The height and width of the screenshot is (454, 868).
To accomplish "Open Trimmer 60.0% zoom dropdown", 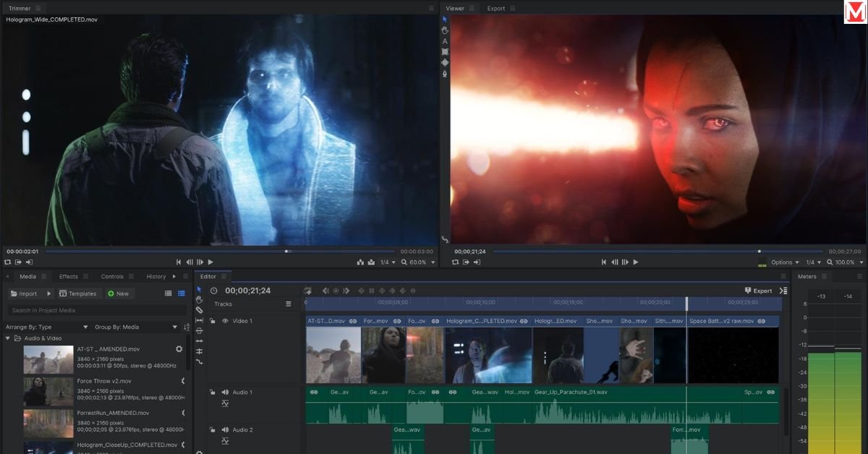I will [417, 262].
